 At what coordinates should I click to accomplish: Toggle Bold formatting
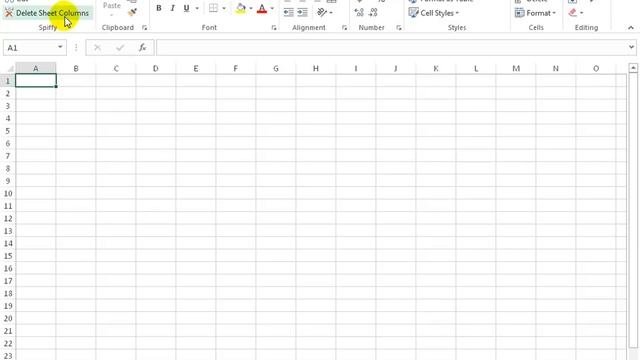(x=159, y=8)
